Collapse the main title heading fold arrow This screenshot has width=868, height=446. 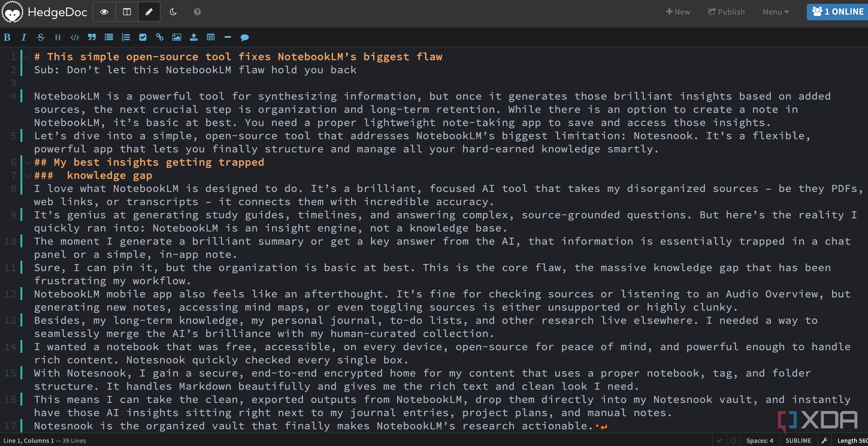[27, 57]
